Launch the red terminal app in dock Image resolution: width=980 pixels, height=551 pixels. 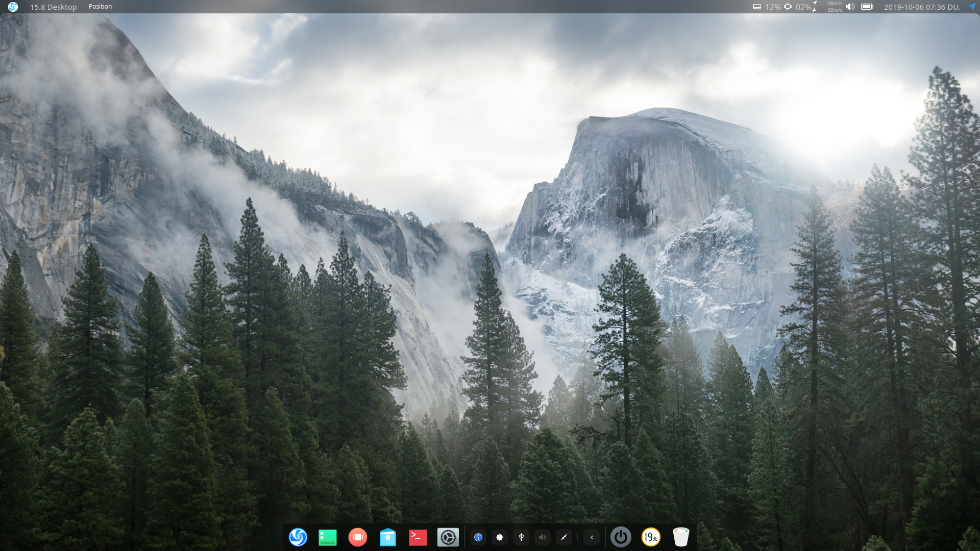(418, 537)
